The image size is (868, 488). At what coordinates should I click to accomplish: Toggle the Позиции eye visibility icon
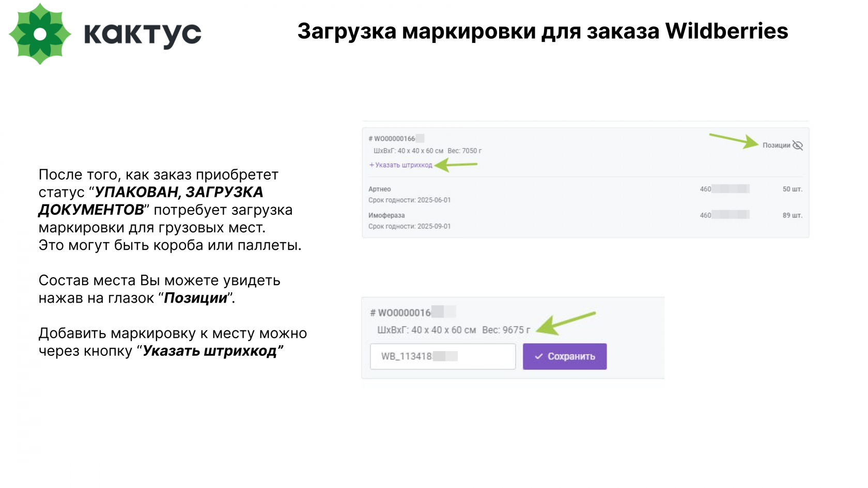(x=798, y=146)
